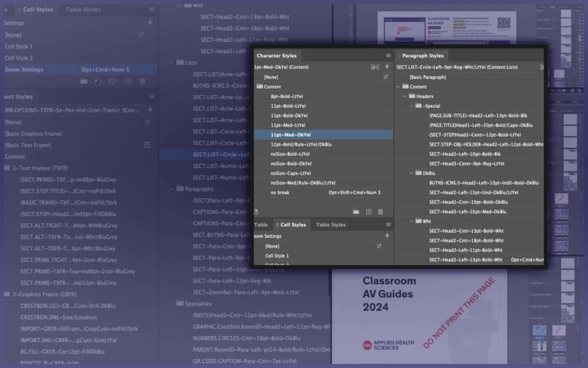Create new style group in Character Styles panel
588x368 pixels.
[356, 212]
